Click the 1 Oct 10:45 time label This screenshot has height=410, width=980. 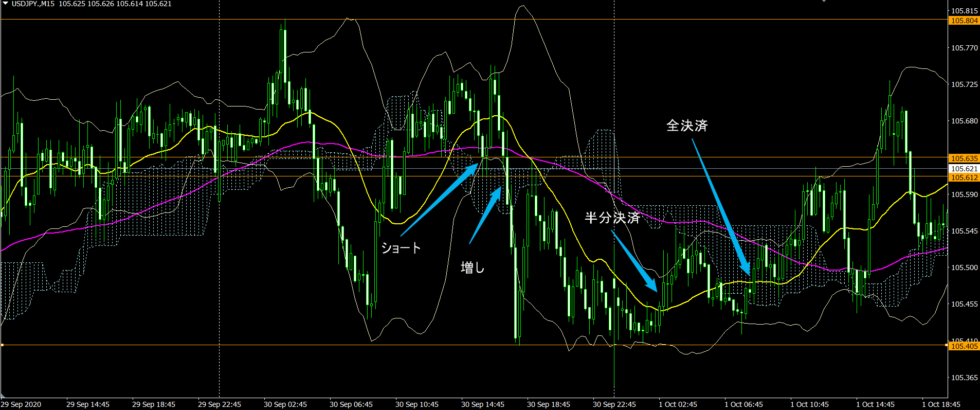coord(810,404)
